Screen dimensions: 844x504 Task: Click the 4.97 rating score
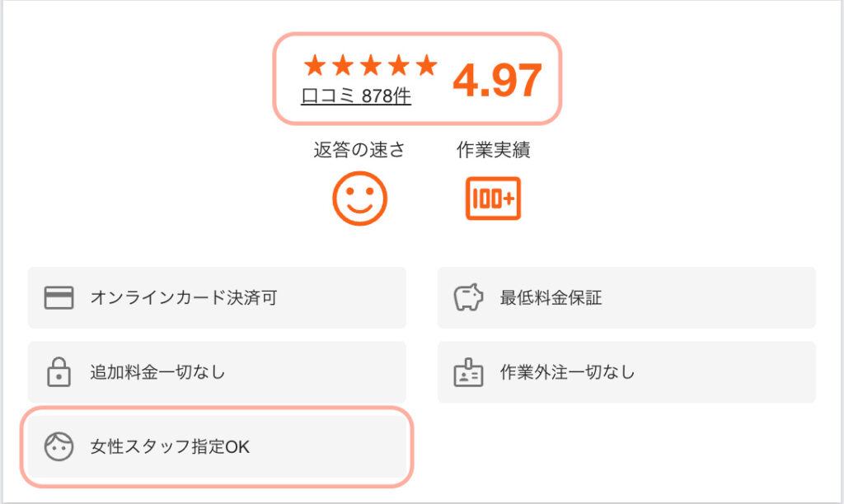pos(497,81)
